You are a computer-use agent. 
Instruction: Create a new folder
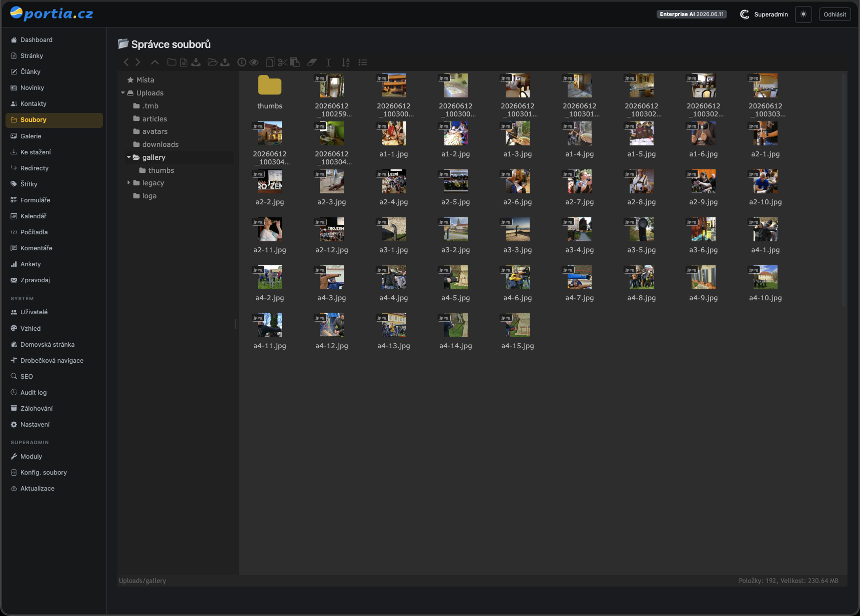[171, 62]
